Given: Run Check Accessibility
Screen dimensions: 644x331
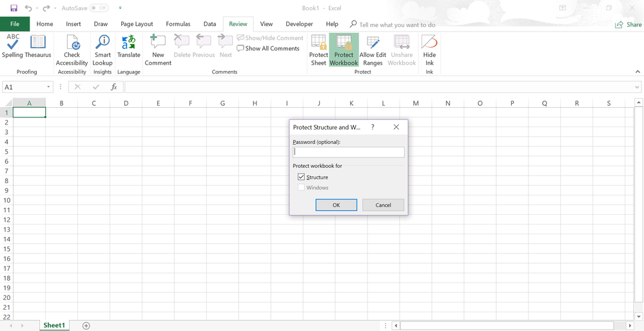Looking at the screenshot, I should [x=72, y=50].
